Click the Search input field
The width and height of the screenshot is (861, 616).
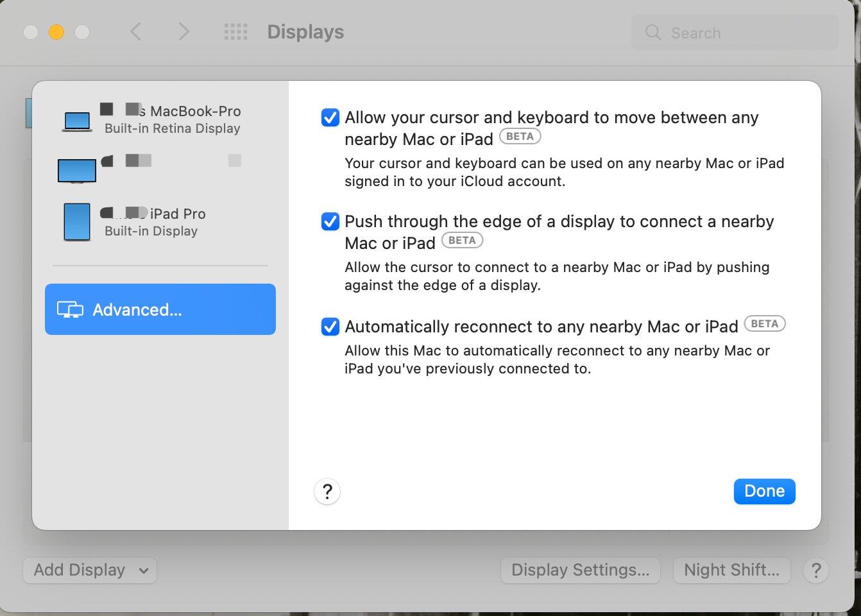coord(735,33)
